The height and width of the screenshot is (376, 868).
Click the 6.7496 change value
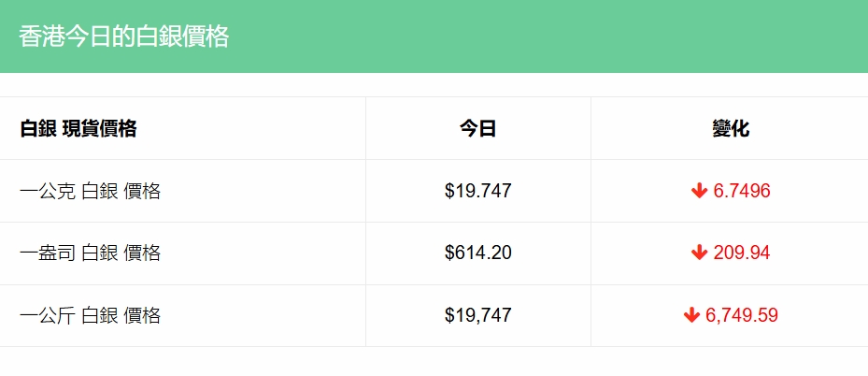[x=741, y=191]
